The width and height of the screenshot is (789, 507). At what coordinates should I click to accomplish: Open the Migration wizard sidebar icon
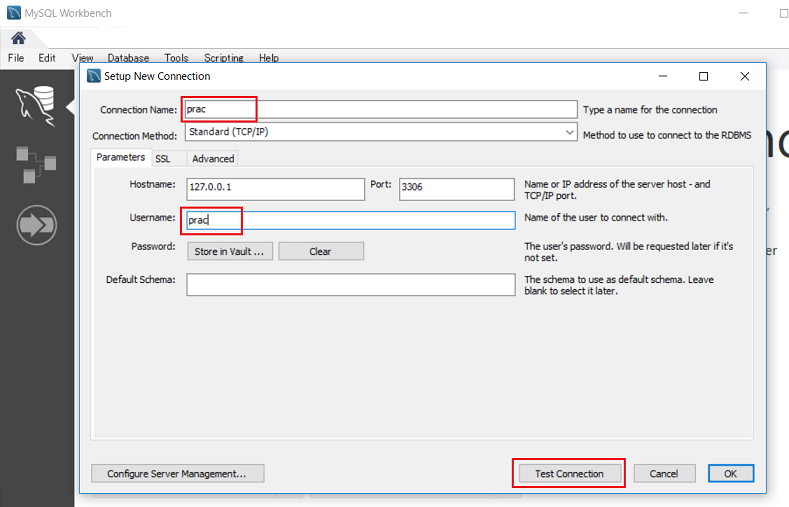click(36, 225)
